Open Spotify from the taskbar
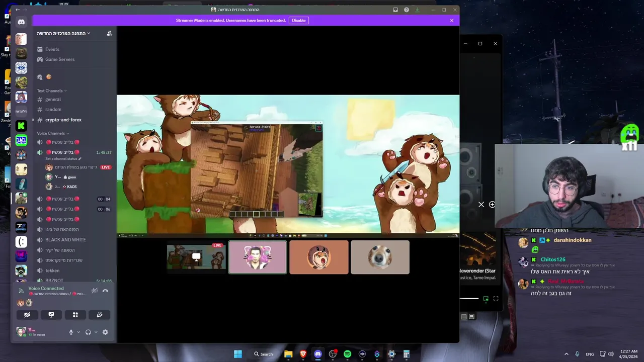The height and width of the screenshot is (362, 644). coord(347,354)
